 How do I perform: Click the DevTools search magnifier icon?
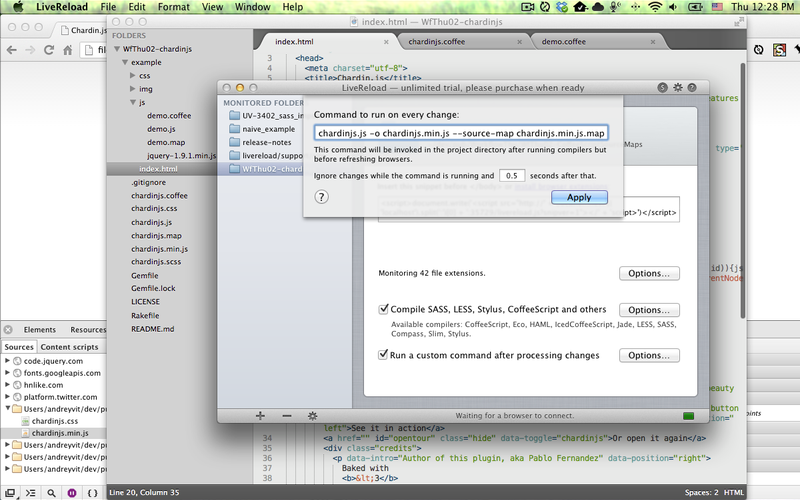click(51, 493)
